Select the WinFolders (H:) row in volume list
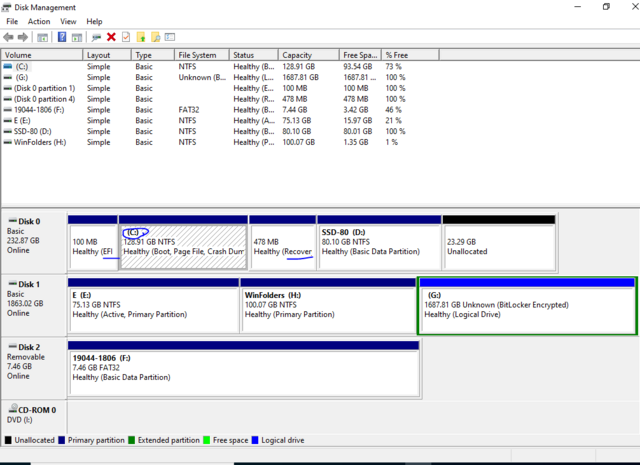640x465 pixels. click(36, 143)
